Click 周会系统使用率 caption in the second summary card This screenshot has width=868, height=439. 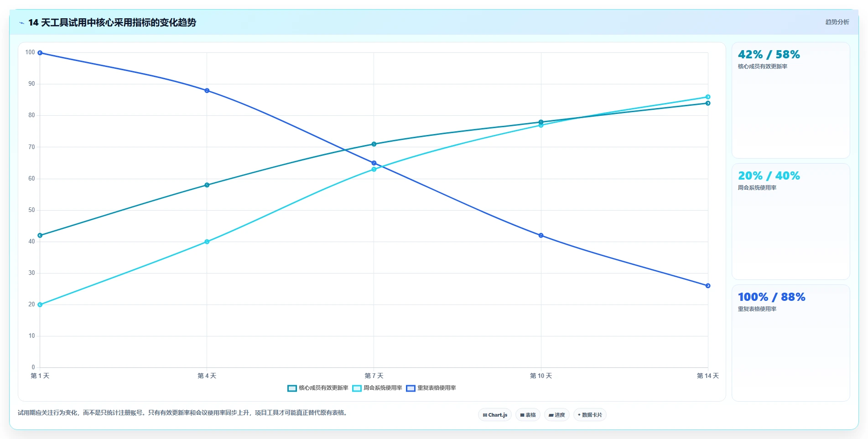click(x=757, y=188)
